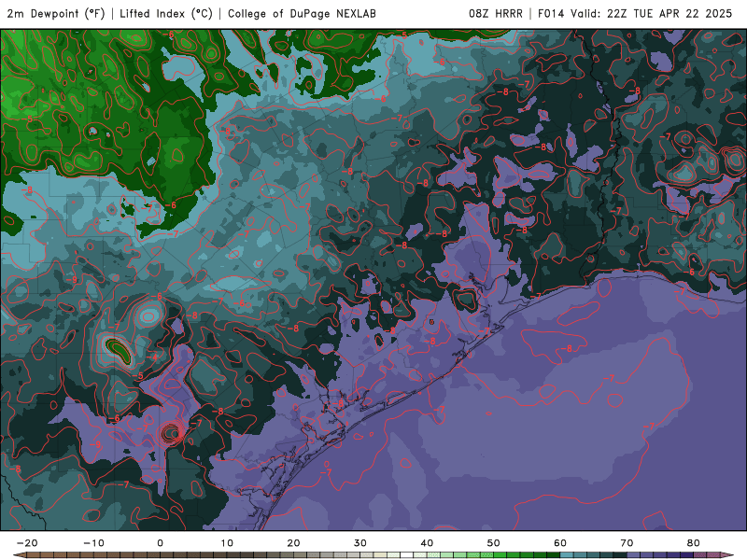Click the 80 label on the color scale

pos(694,543)
